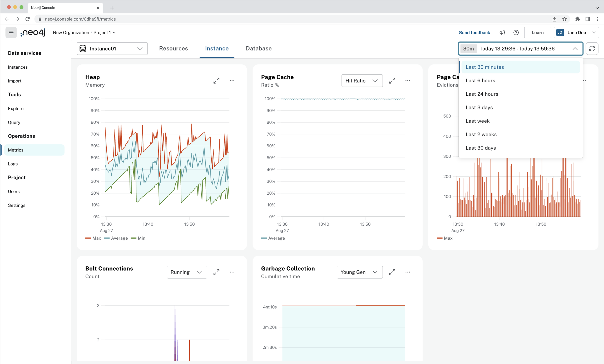Click the refresh metrics icon
The width and height of the screenshot is (604, 364).
[592, 49]
